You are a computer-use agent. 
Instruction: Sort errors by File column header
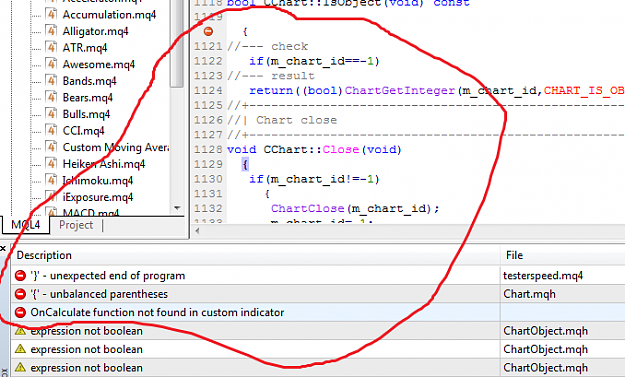pos(563,255)
